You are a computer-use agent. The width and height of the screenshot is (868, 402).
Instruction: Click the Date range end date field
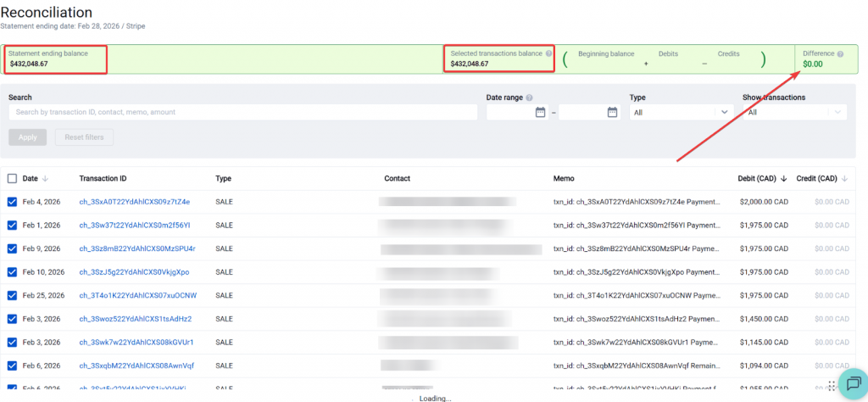pos(590,112)
